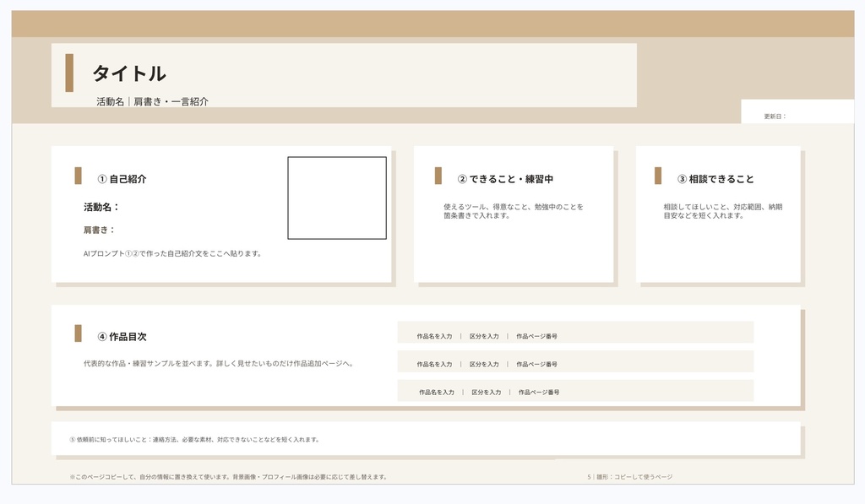Click the 代表的な作品・練習サンプル description text
The image size is (865, 504).
219,364
